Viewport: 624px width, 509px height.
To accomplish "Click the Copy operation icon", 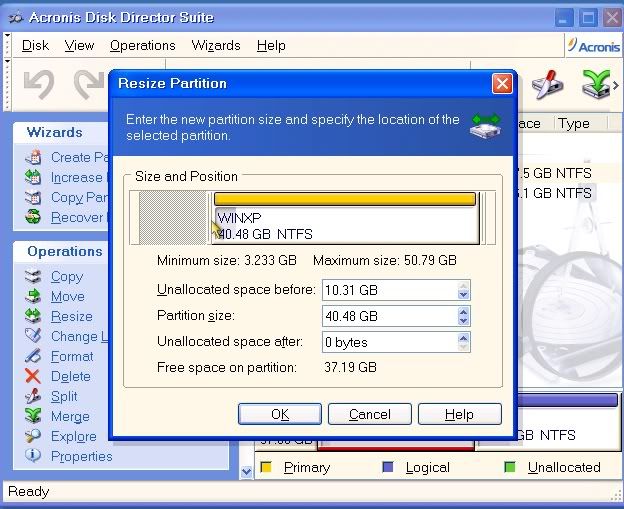I will tap(33, 276).
